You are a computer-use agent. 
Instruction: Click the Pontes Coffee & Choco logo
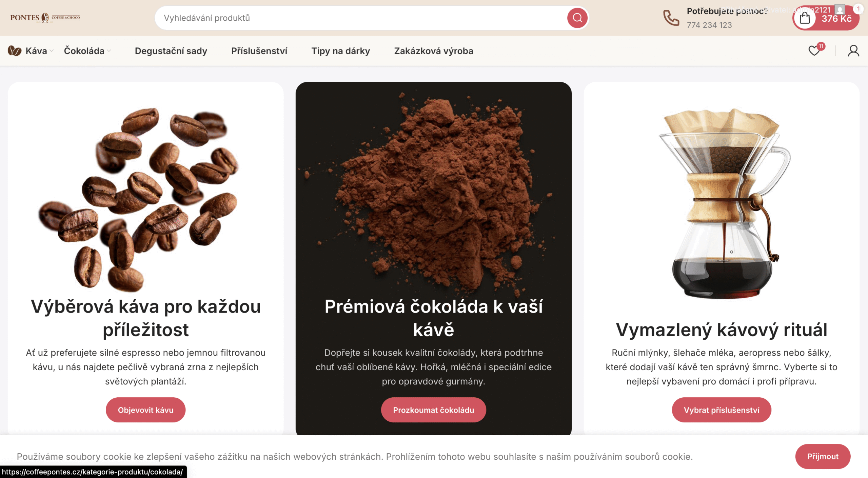pos(45,18)
